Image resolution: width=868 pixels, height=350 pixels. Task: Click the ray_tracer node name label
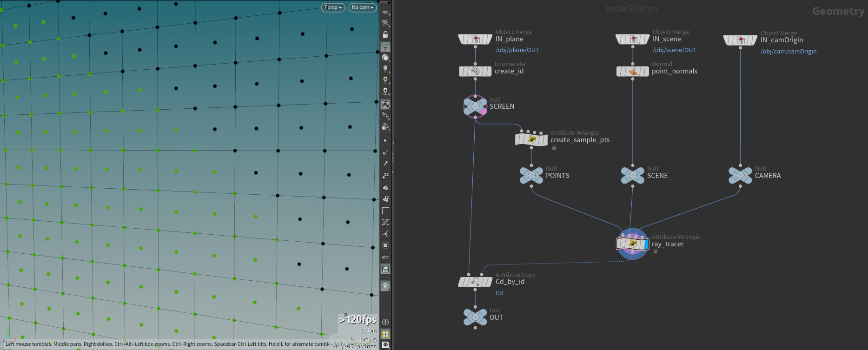pyautogui.click(x=668, y=244)
